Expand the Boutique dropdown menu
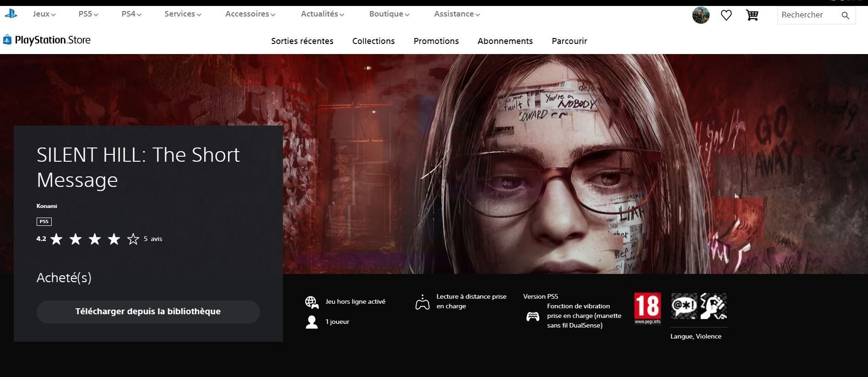868x377 pixels. point(389,14)
